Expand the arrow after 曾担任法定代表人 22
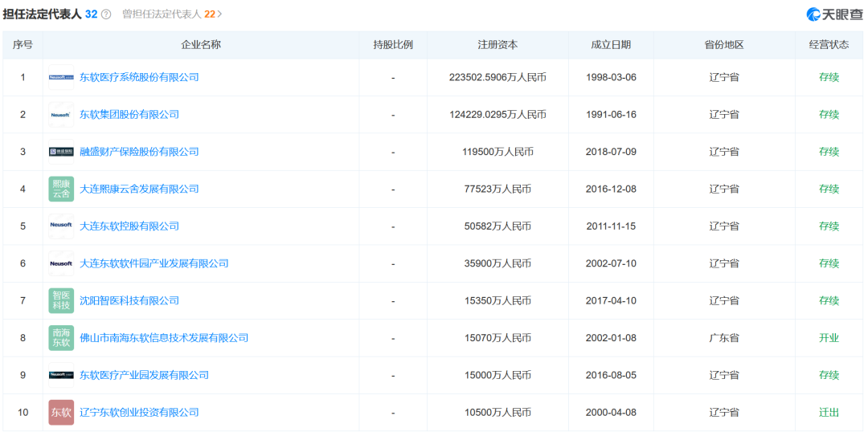 219,14
